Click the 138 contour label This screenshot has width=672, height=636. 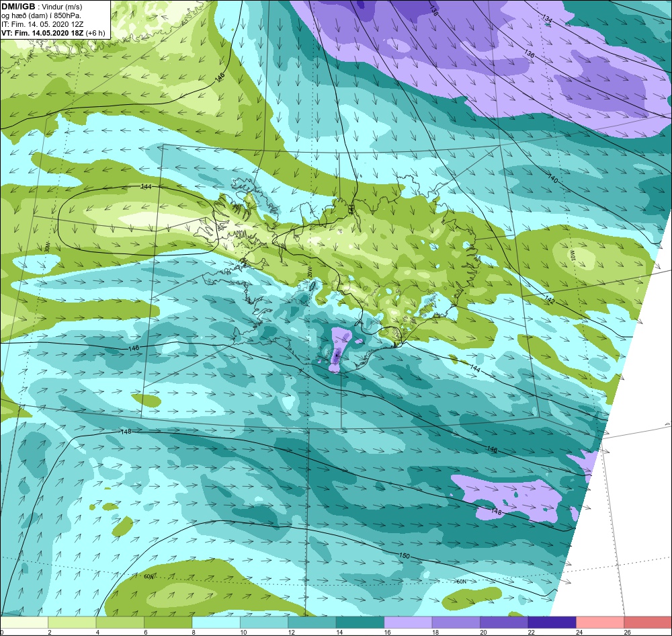[433, 11]
